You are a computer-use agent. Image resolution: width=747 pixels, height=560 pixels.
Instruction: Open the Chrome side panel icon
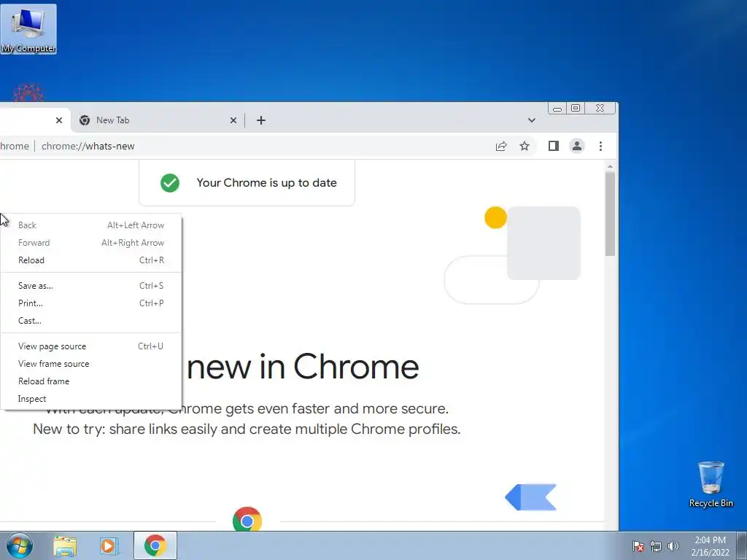(x=553, y=146)
